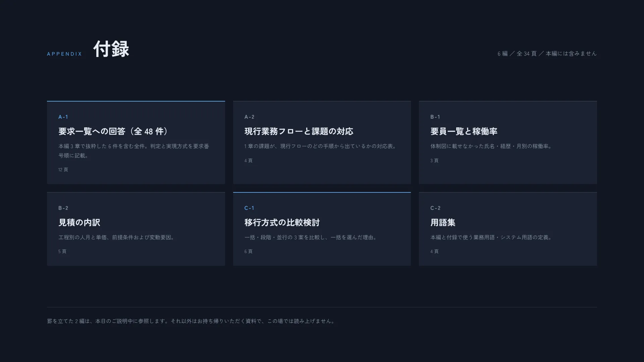644x362 pixels.
Task: Click the A-1 card code label
Action: [63, 117]
